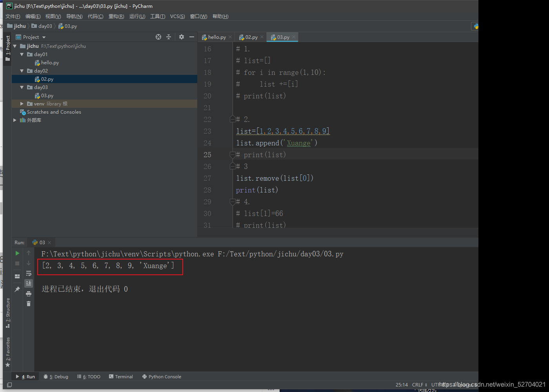
Task: Close the 02.py editor tab
Action: [262, 37]
